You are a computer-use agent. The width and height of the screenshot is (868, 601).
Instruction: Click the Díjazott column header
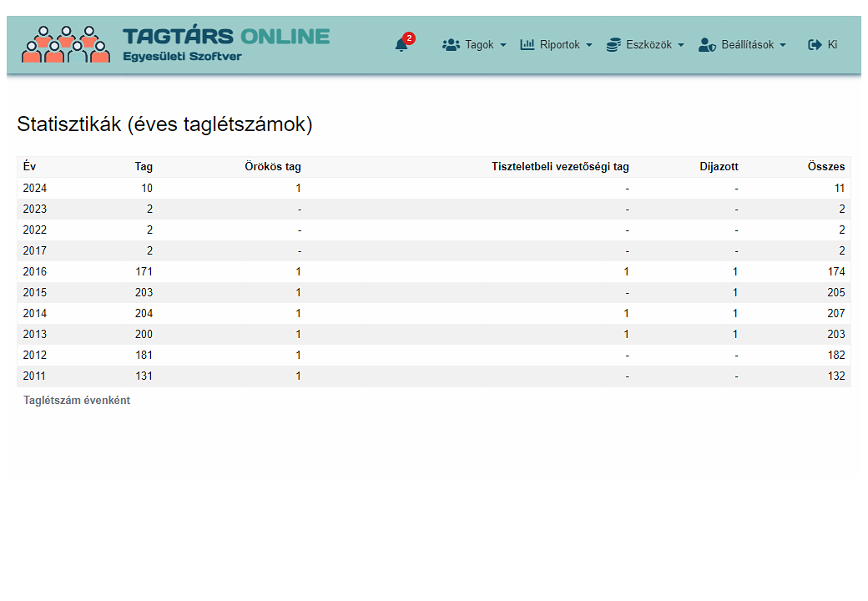click(x=719, y=167)
